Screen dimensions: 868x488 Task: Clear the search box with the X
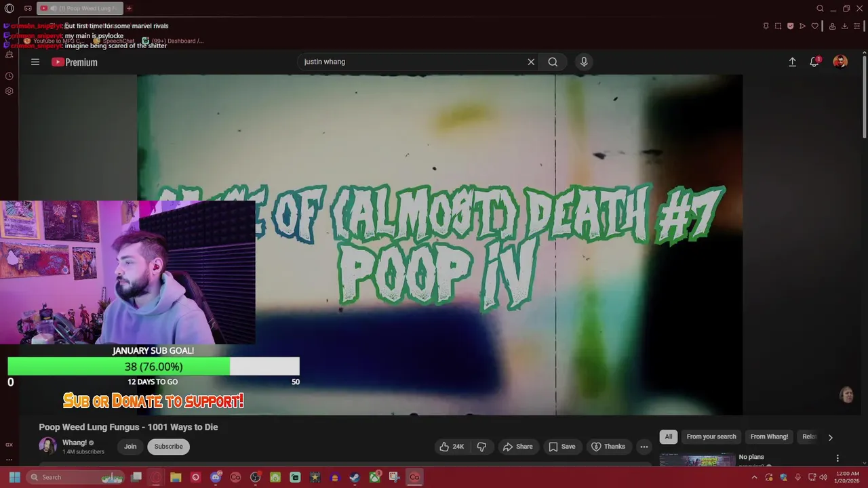pos(531,62)
